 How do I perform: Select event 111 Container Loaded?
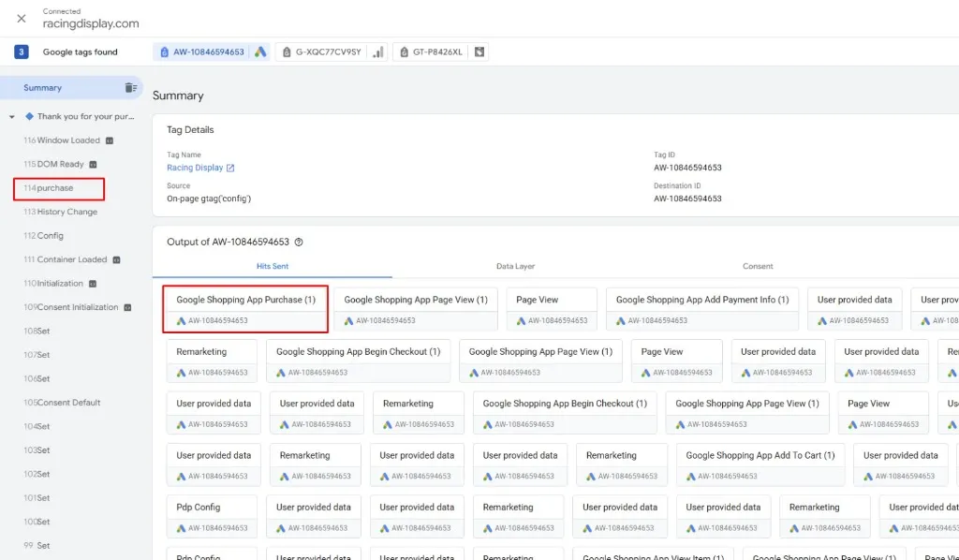[x=65, y=259]
